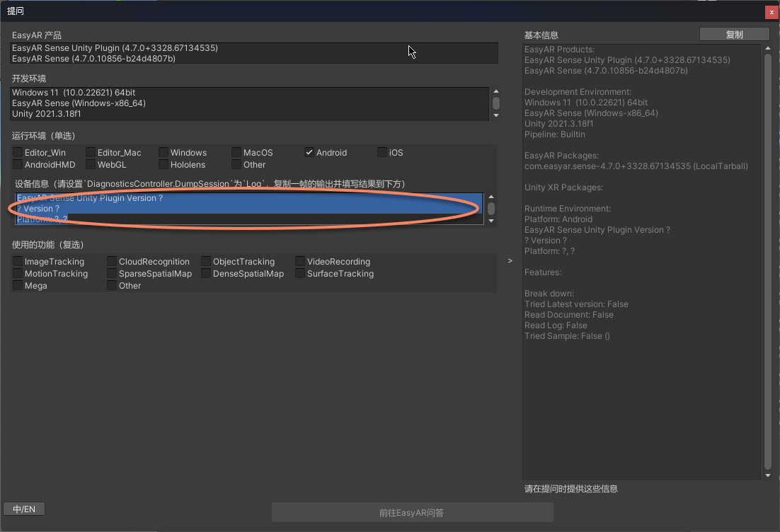
Task: Enable the Editor_Win runtime checkbox
Action: [18, 152]
